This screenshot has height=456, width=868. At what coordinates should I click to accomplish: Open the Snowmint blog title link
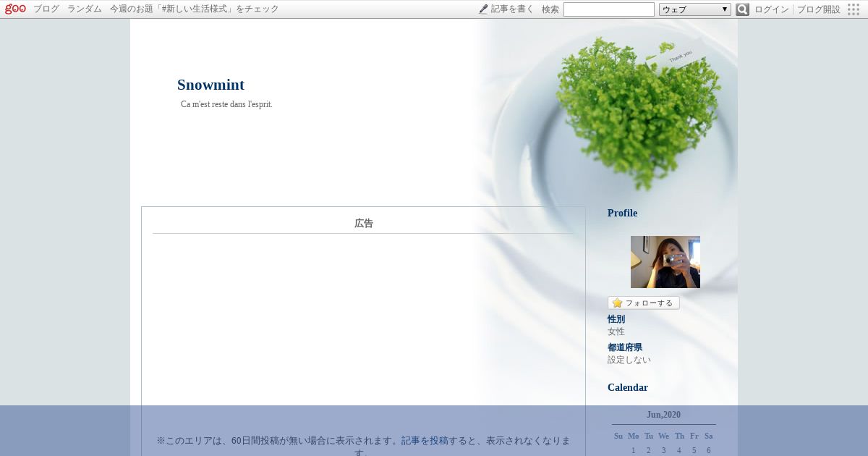click(210, 85)
